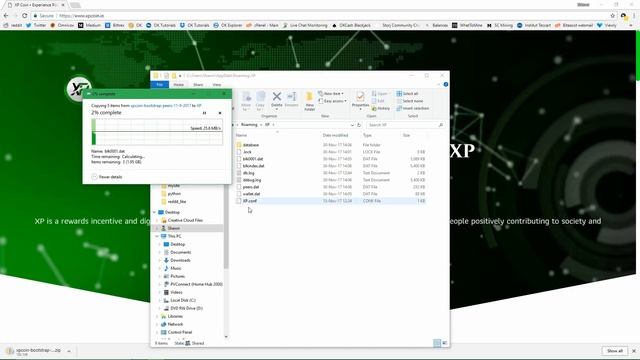Viewport: 640px width, 360px height.
Task: Select Music under This PC
Action: tap(176, 268)
